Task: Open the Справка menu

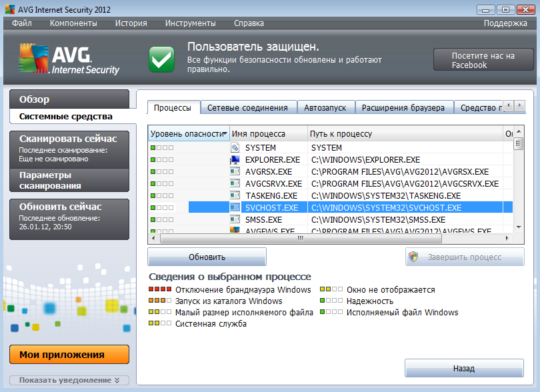Action: pyautogui.click(x=249, y=23)
